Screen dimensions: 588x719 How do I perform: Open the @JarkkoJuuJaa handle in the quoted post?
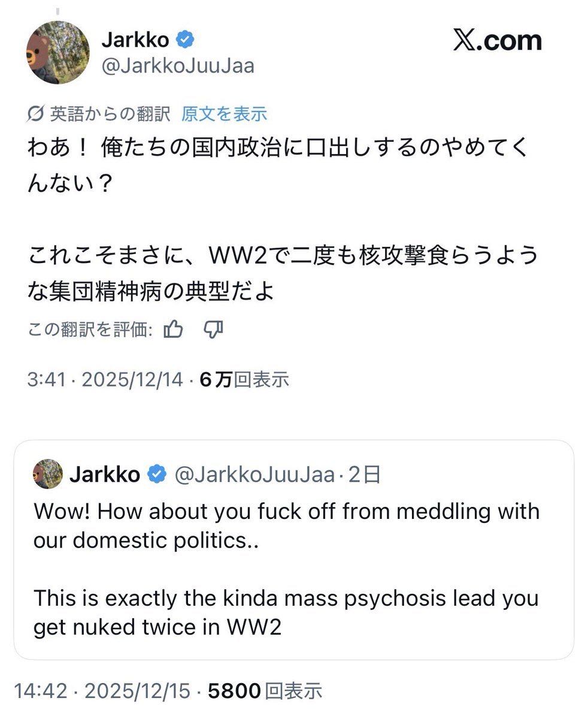254,475
